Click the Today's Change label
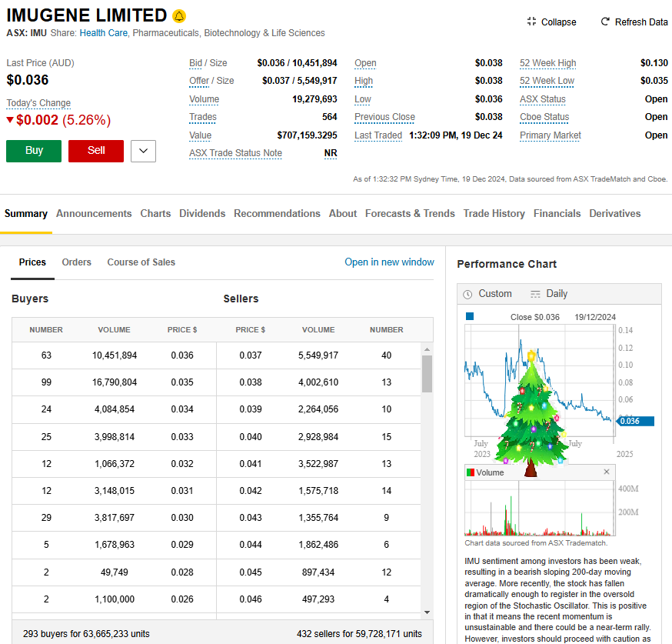Viewport: 672px width, 644px height. click(x=38, y=103)
